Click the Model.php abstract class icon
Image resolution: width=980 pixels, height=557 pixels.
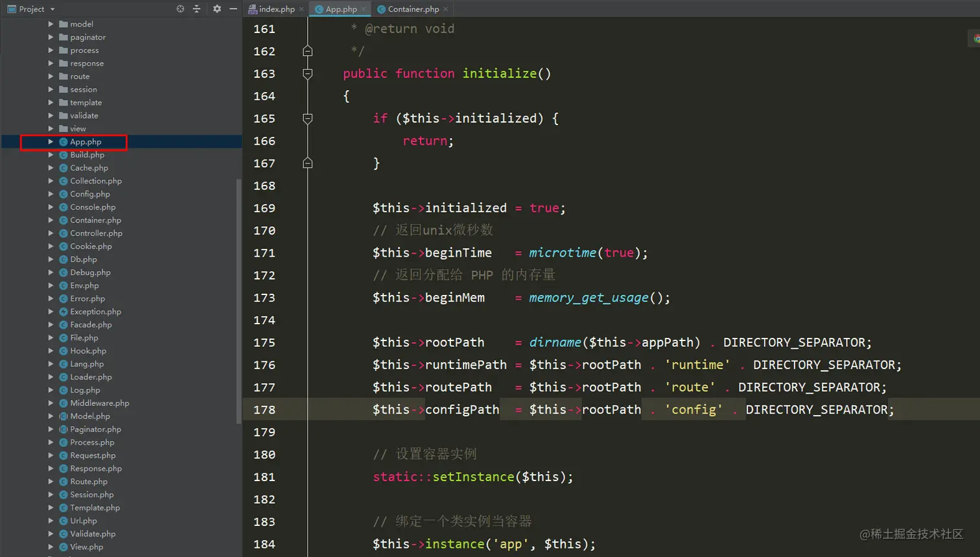[64, 416]
